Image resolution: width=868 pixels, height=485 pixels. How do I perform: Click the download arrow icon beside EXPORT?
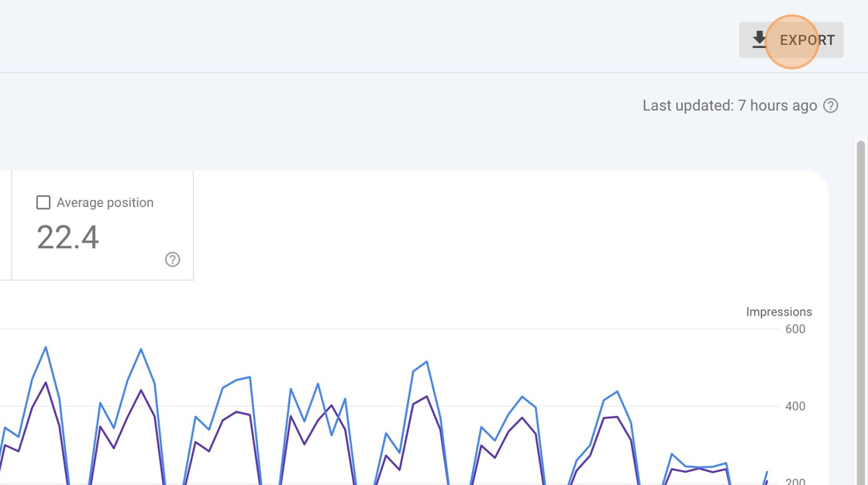point(759,40)
